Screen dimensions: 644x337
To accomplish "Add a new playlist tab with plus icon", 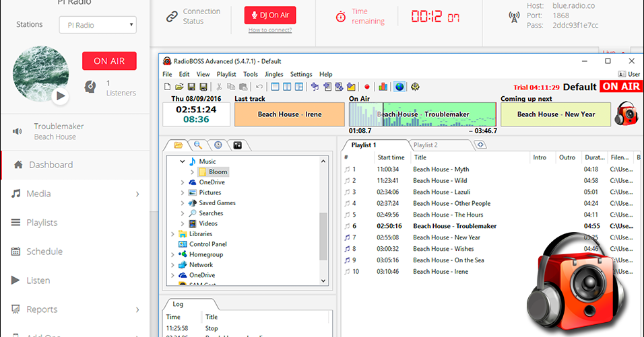I will click(480, 145).
